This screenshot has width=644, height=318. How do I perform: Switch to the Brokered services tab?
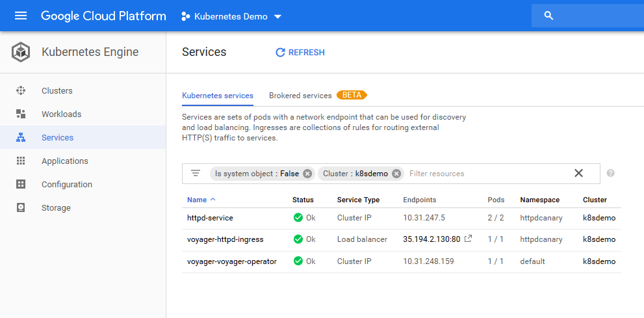(300, 96)
